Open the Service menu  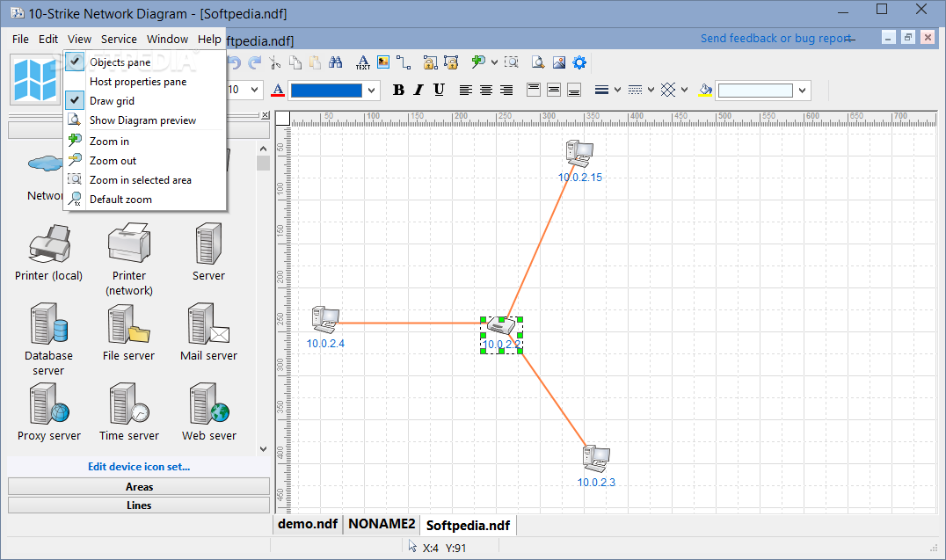119,40
